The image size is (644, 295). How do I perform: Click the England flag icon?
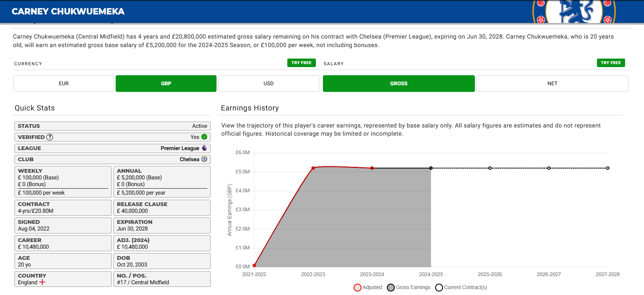coord(42,282)
